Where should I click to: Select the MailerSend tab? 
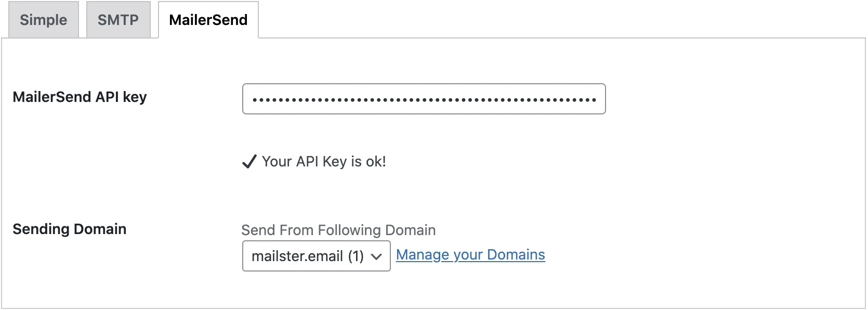[208, 20]
